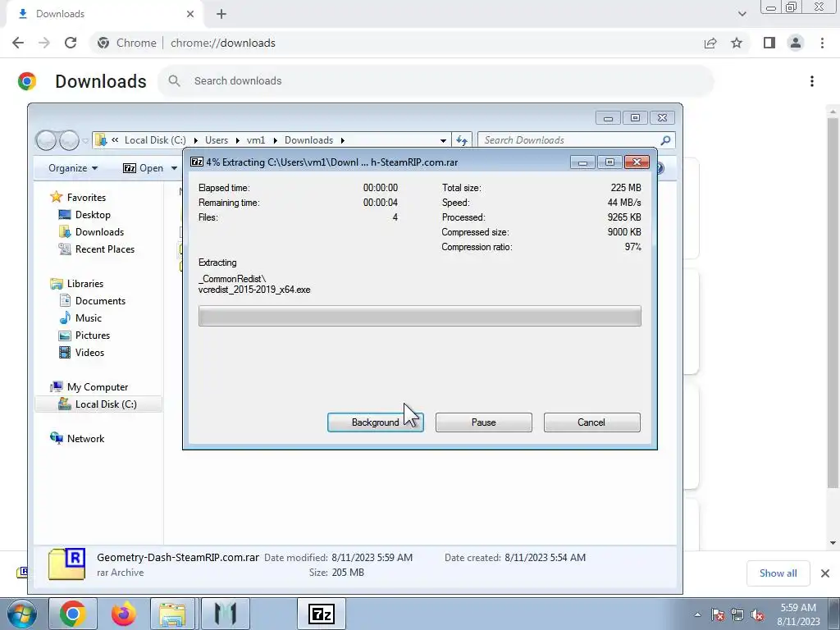Open Downloads page more actions menu
This screenshot has width=840, height=630.
click(812, 81)
